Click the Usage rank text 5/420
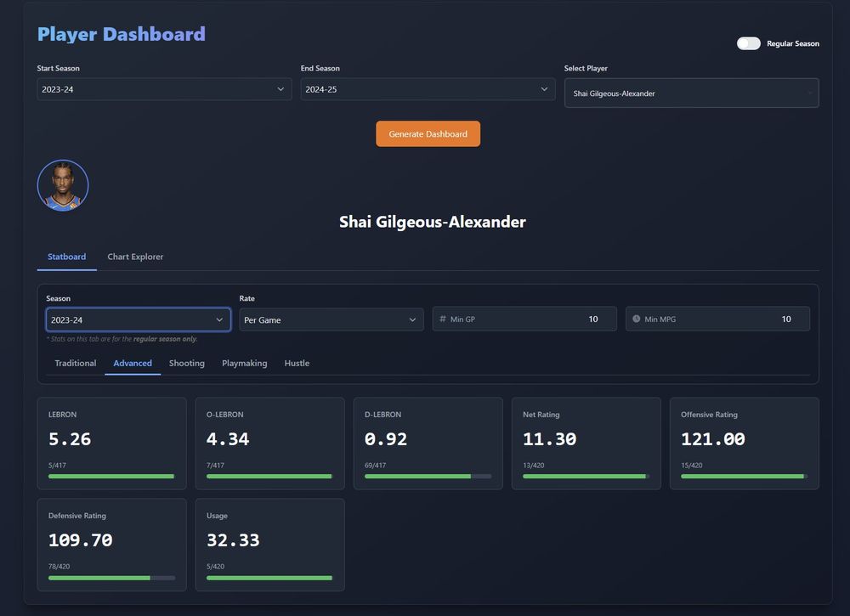Viewport: 850px width, 616px height. (215, 567)
